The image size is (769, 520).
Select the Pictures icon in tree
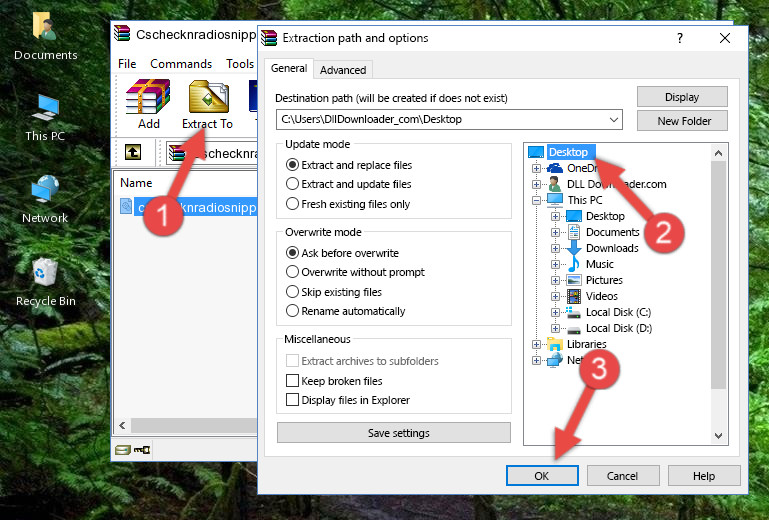click(574, 280)
